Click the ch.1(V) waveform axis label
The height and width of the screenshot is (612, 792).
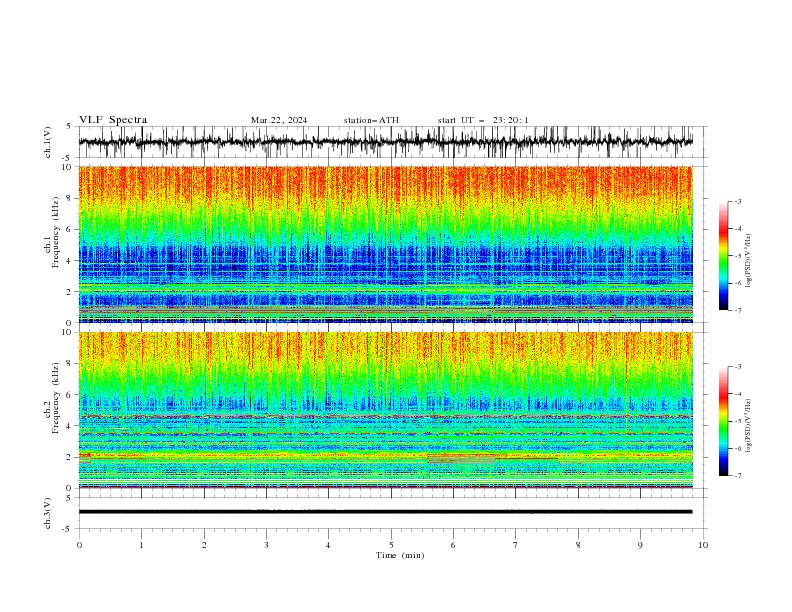point(48,142)
